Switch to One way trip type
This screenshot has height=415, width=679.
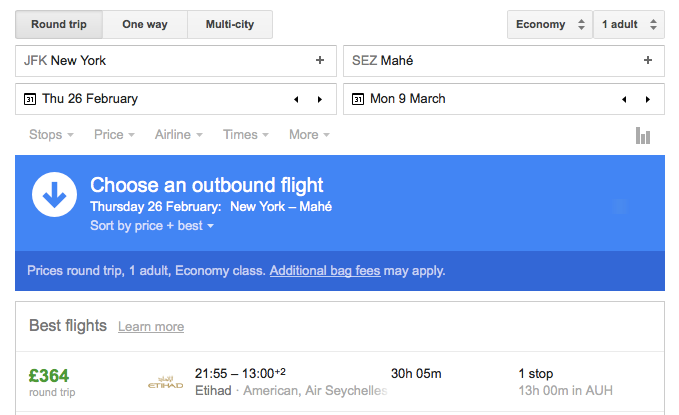coord(145,24)
